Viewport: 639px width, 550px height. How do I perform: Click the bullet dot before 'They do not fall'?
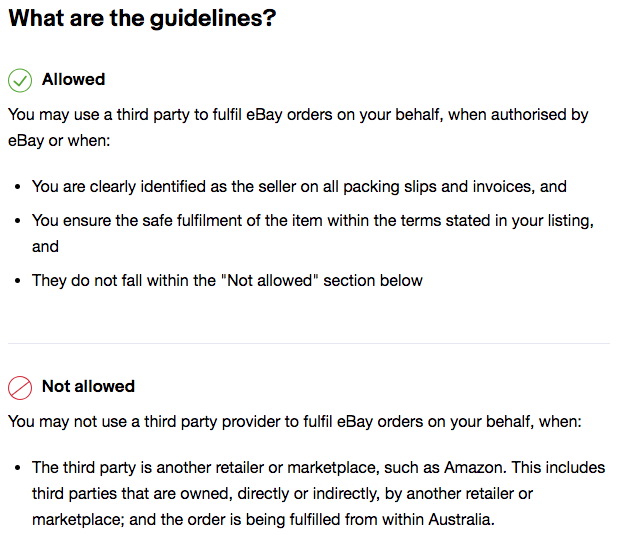click(x=18, y=281)
